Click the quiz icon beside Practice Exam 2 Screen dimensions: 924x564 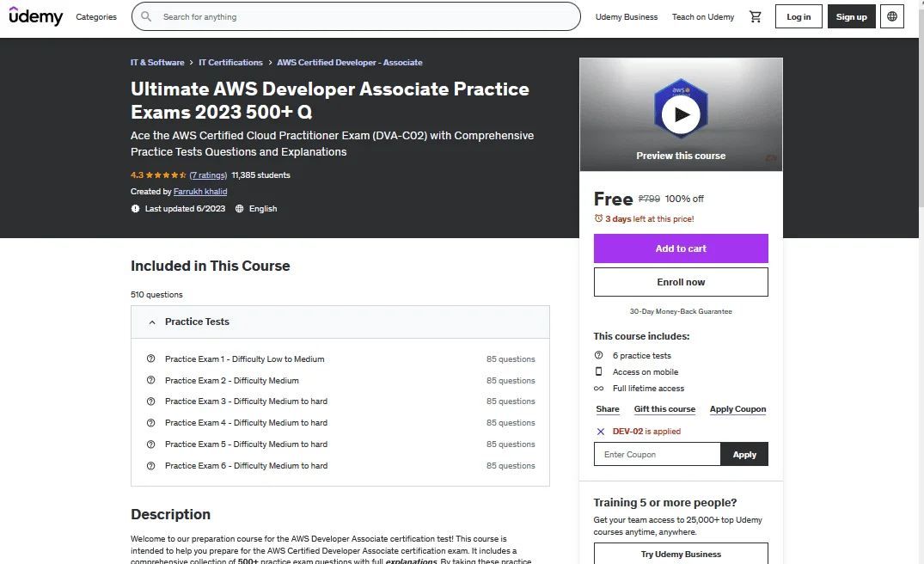(x=151, y=380)
